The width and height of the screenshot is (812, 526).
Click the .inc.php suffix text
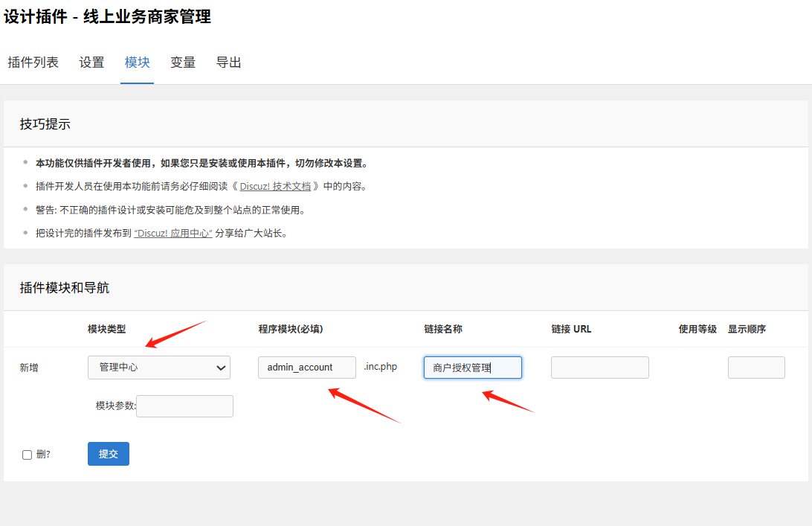[x=380, y=367]
